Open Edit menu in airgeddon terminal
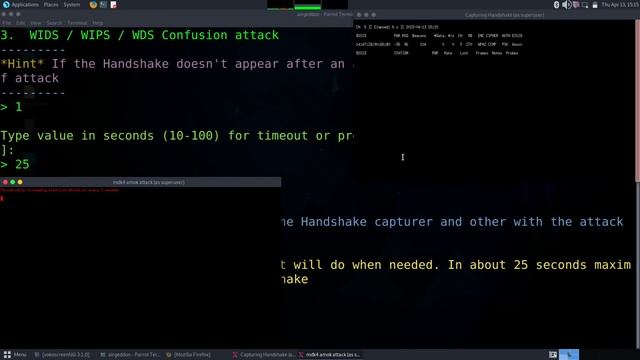The height and width of the screenshot is (360, 640). [20, 23]
